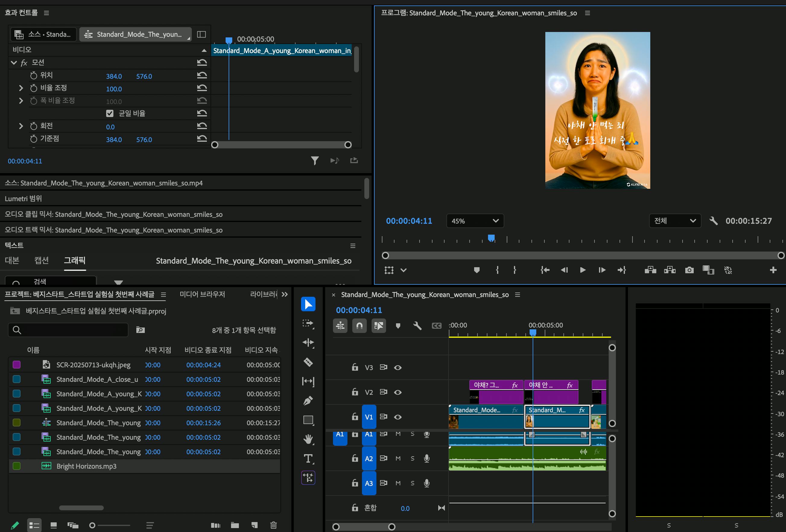
Task: Collapse the 모션 effect group
Action: pyautogui.click(x=14, y=62)
